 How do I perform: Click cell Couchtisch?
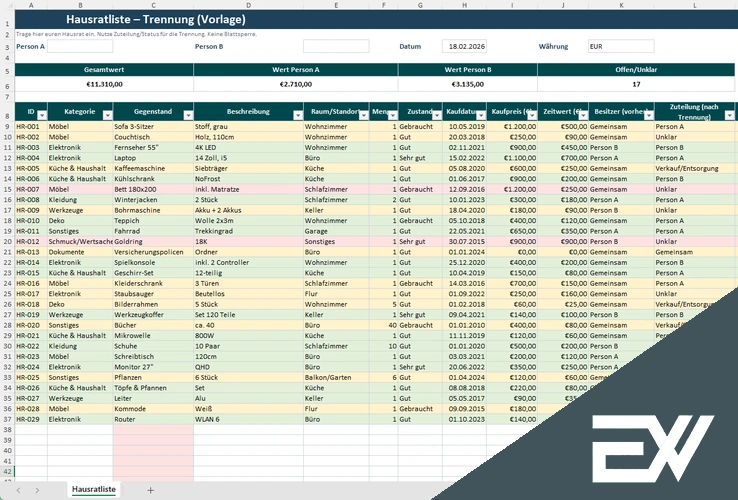153,137
